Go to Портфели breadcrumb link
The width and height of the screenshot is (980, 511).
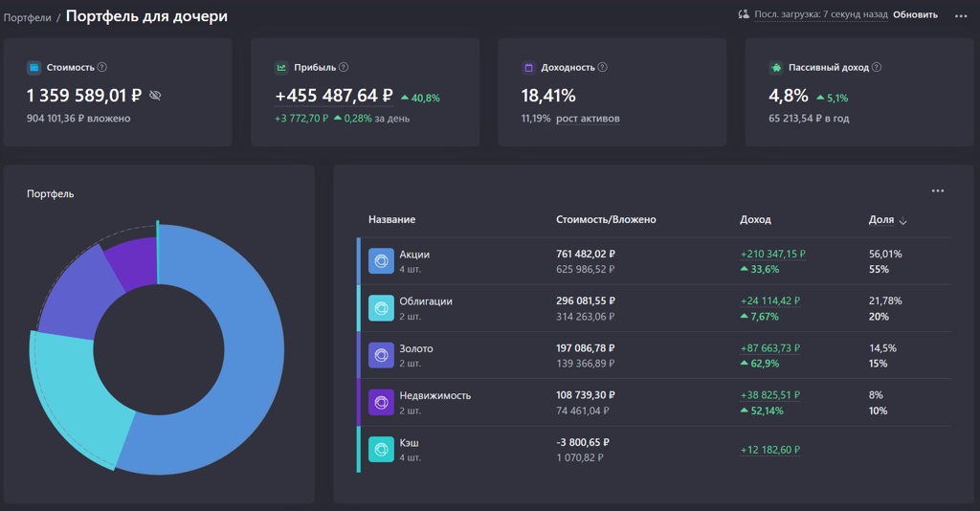(x=28, y=17)
